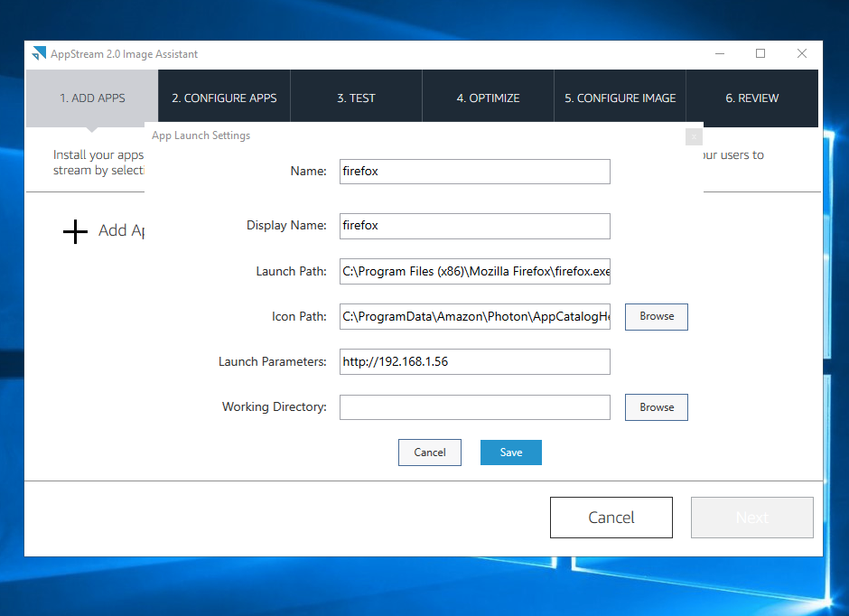Save the app launch settings
Image resolution: width=849 pixels, height=616 pixels.
pos(510,453)
